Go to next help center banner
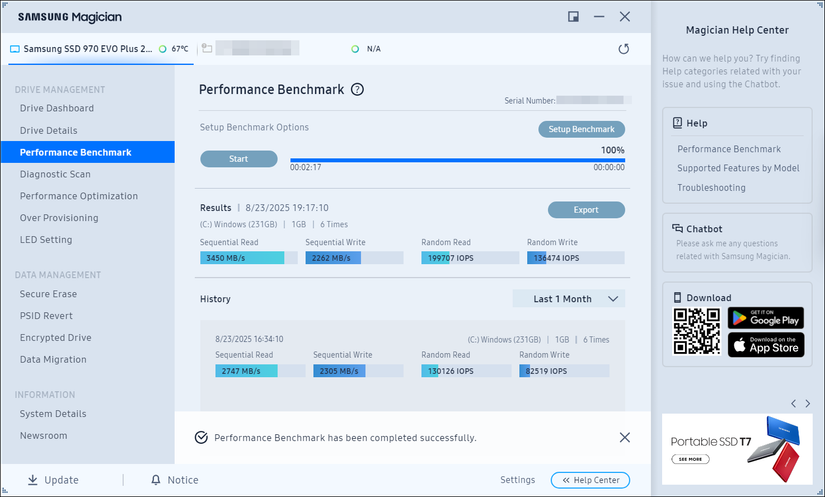Image resolution: width=825 pixels, height=497 pixels. pyautogui.click(x=807, y=403)
